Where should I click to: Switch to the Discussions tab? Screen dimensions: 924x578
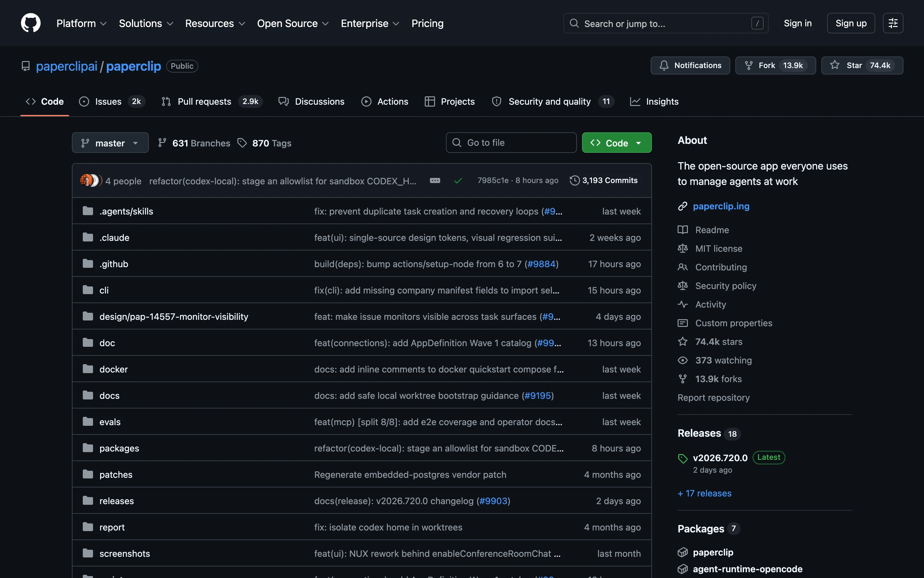[312, 101]
